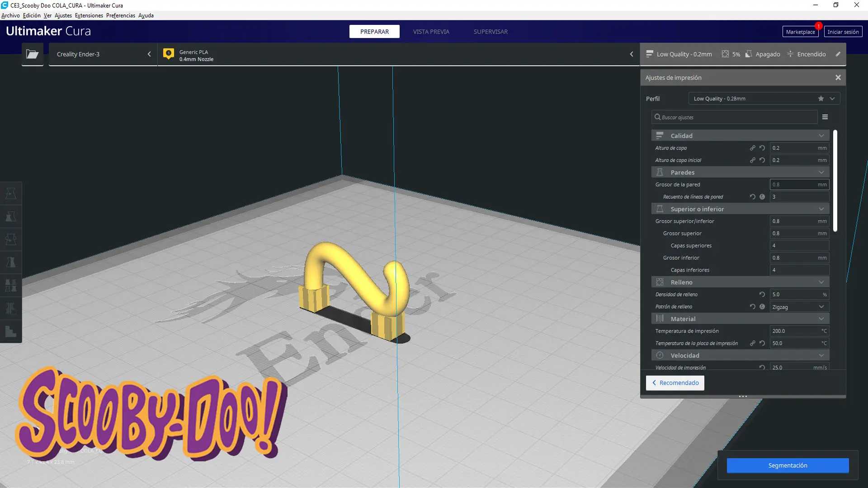Open the settings visibility hamburger menu
The height and width of the screenshot is (488, 868).
click(x=825, y=117)
